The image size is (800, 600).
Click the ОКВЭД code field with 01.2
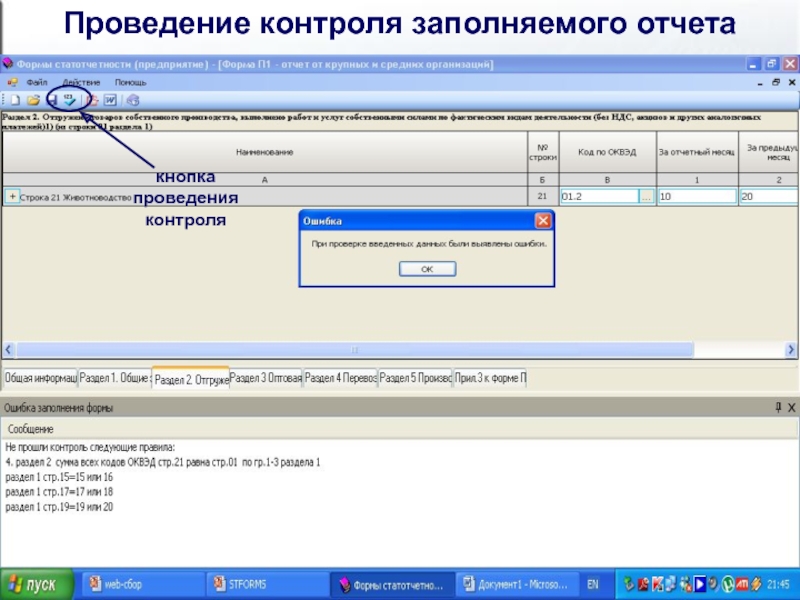[599, 196]
